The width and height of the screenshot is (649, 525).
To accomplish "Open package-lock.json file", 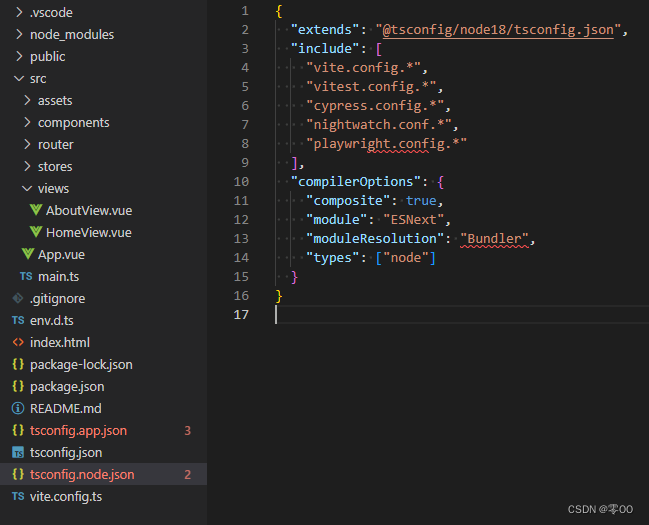I will (x=81, y=365).
